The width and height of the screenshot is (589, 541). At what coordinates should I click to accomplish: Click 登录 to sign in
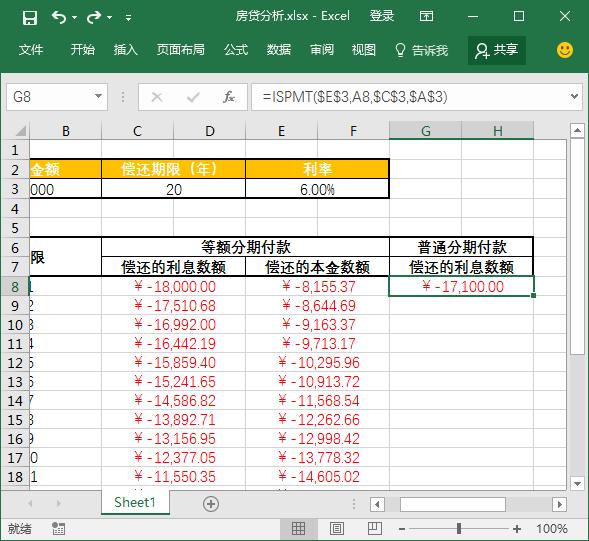click(382, 16)
